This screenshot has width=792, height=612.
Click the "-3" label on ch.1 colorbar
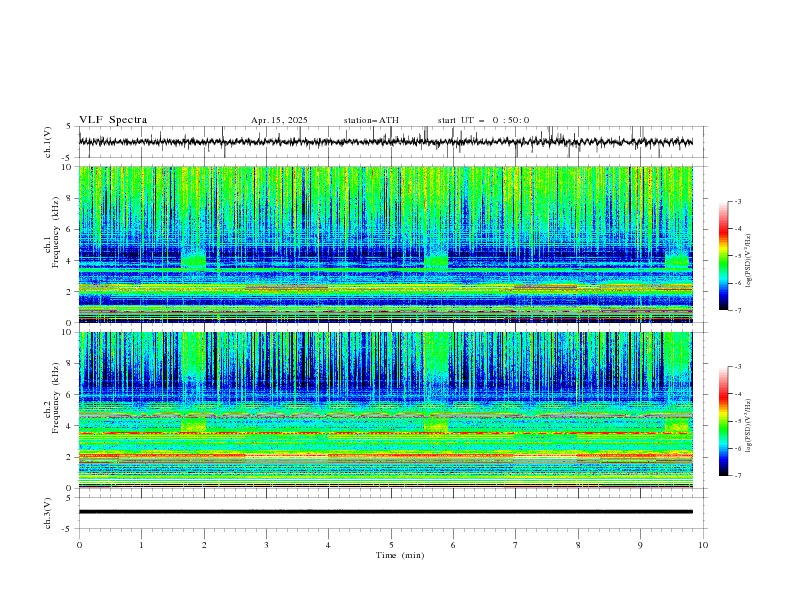click(738, 201)
